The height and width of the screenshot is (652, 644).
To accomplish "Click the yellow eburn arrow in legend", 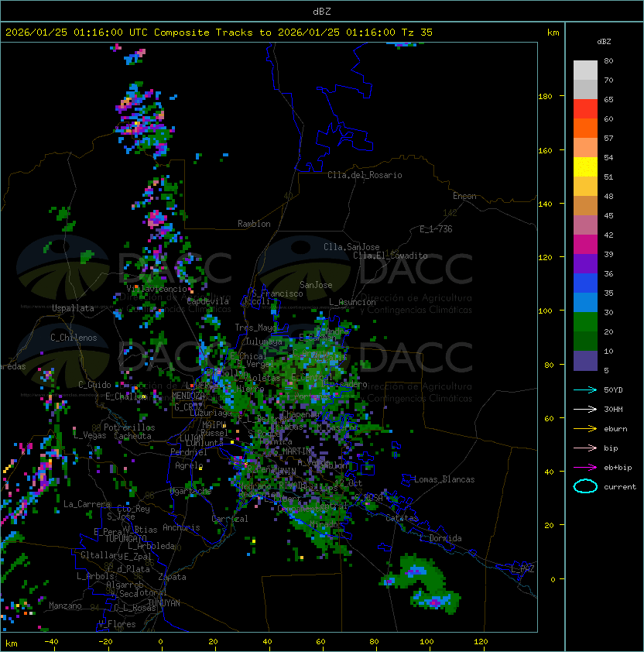I will click(x=585, y=429).
